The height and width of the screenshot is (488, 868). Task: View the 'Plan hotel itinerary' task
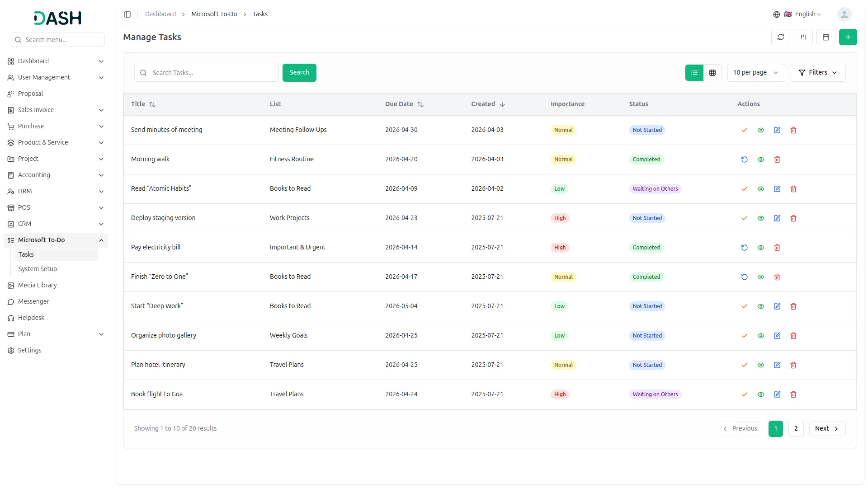(760, 365)
